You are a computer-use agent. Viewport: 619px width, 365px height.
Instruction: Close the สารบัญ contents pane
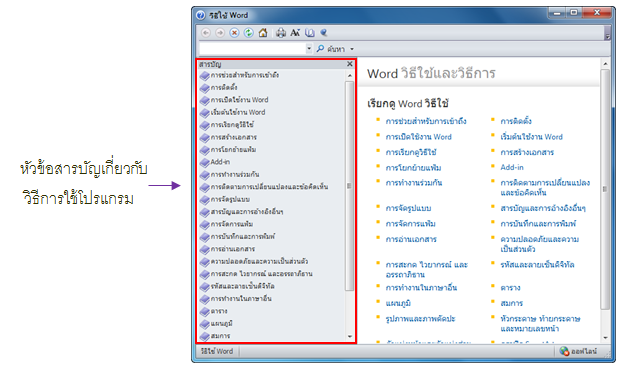tap(350, 64)
